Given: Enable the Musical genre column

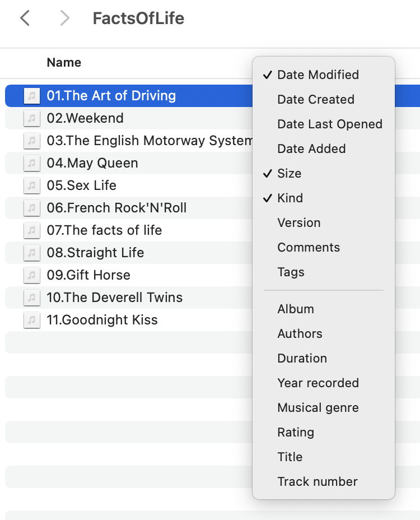Looking at the screenshot, I should (318, 407).
